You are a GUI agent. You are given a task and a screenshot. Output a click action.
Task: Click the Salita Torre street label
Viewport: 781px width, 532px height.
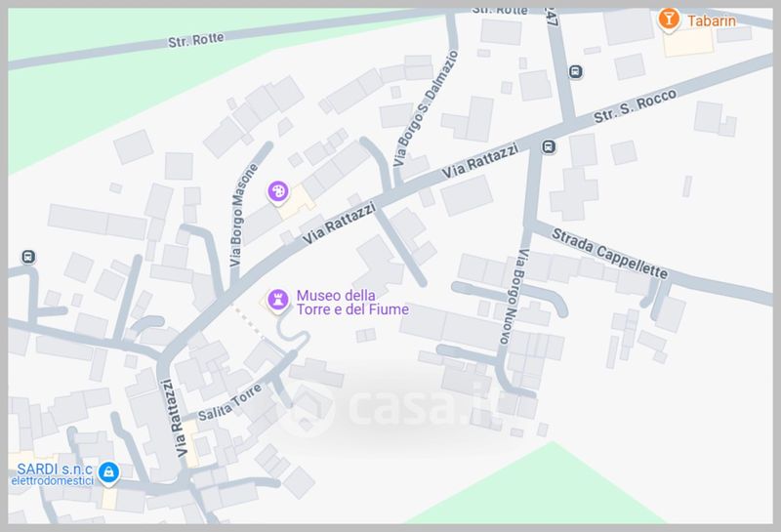229,402
